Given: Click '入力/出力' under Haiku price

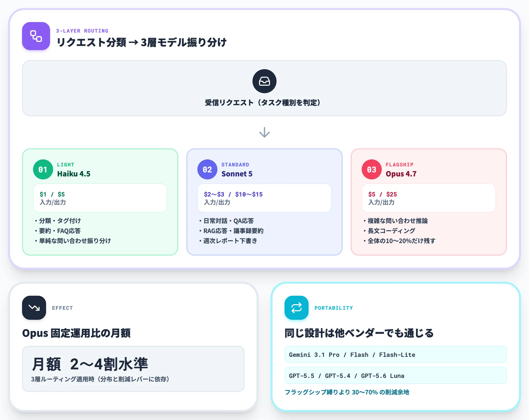Looking at the screenshot, I should (x=53, y=202).
